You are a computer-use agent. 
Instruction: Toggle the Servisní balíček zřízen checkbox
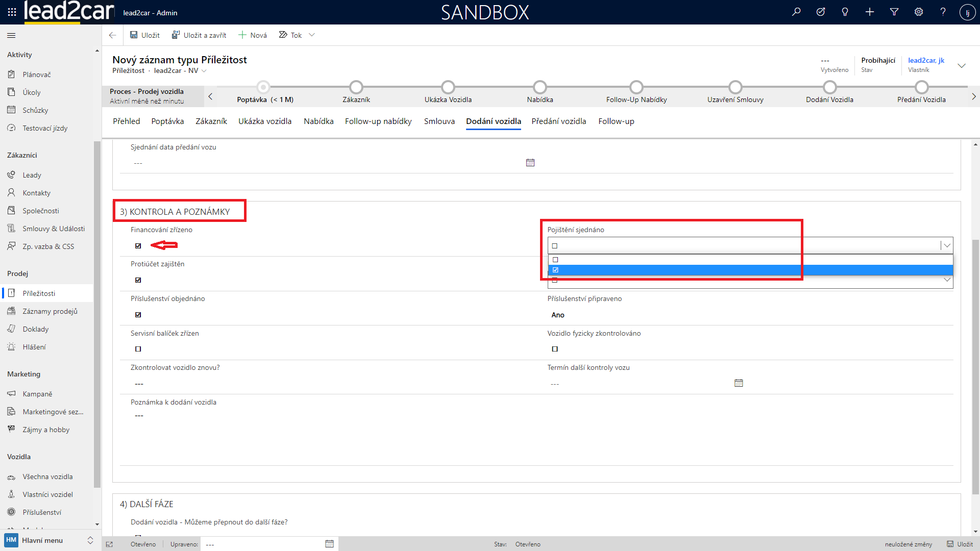[138, 349]
